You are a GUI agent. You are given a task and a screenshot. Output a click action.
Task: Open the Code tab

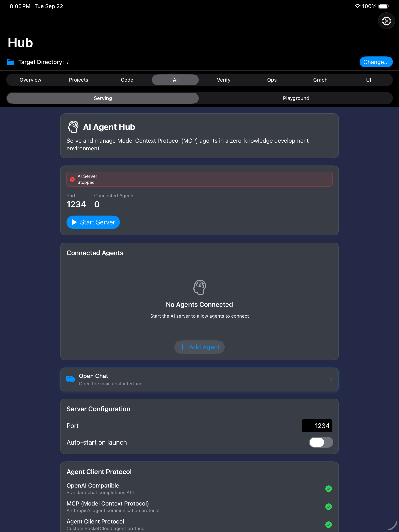pos(127,80)
